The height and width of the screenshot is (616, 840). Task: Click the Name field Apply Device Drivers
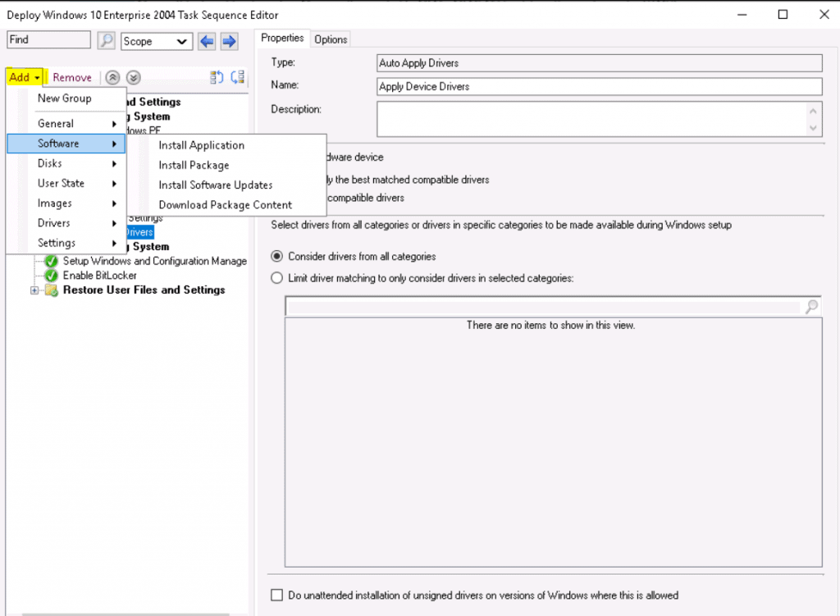(600, 87)
